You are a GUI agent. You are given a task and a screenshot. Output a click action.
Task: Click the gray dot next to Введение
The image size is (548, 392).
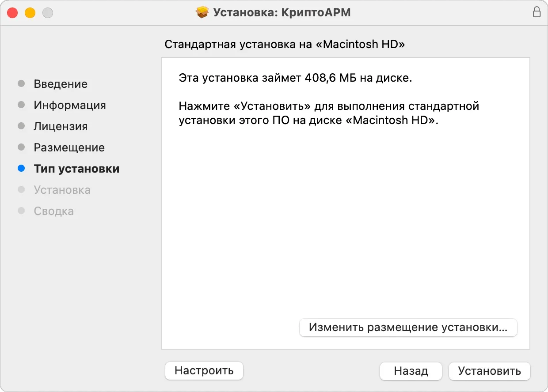click(21, 83)
